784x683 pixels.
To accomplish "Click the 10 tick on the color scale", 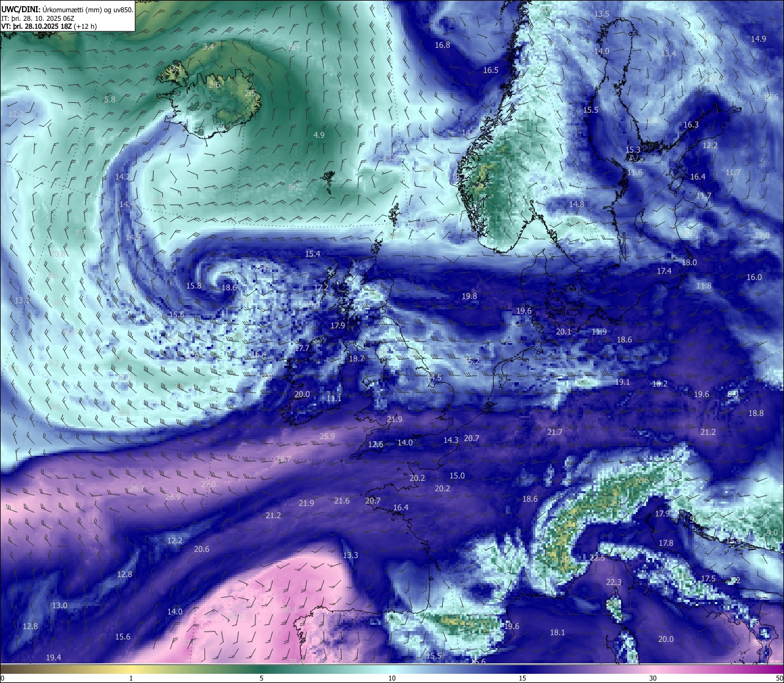I will point(392,678).
